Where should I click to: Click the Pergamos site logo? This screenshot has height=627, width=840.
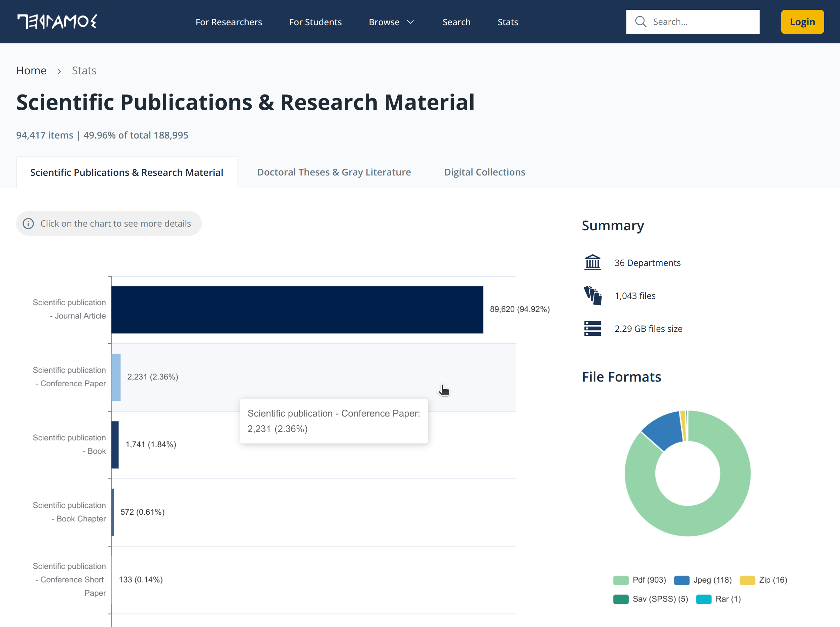point(57,22)
